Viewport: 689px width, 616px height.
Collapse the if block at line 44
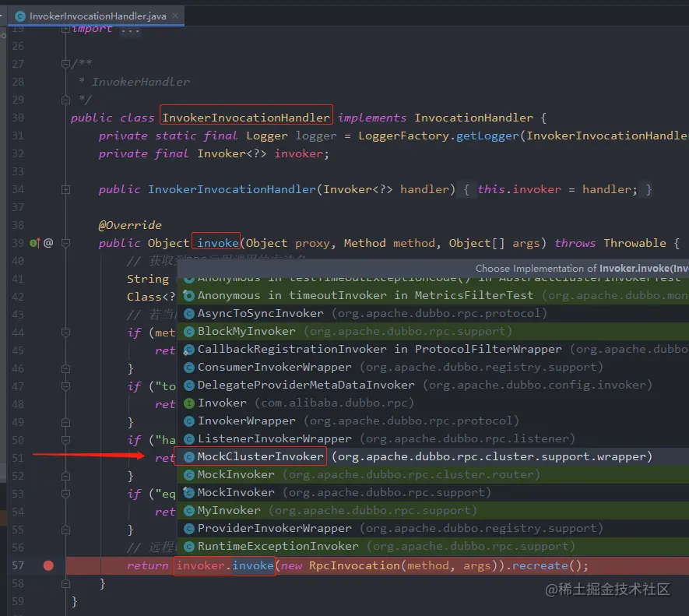(66, 333)
